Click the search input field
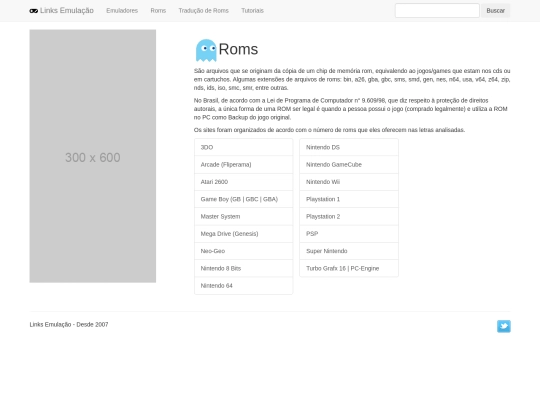540x405 pixels. tap(437, 11)
